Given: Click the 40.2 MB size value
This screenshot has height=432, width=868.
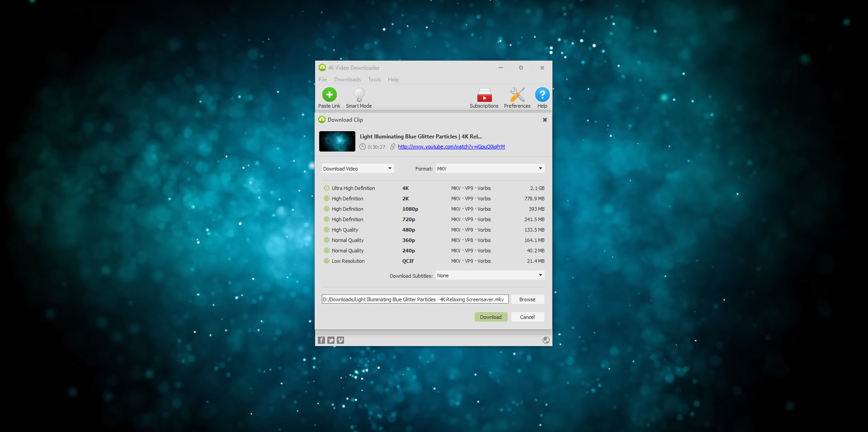Looking at the screenshot, I should (x=536, y=251).
